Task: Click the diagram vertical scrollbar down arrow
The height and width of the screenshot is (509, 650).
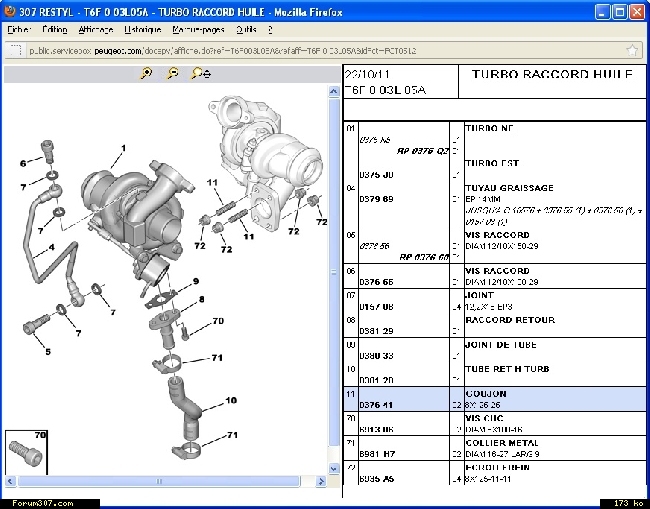Action: (334, 468)
